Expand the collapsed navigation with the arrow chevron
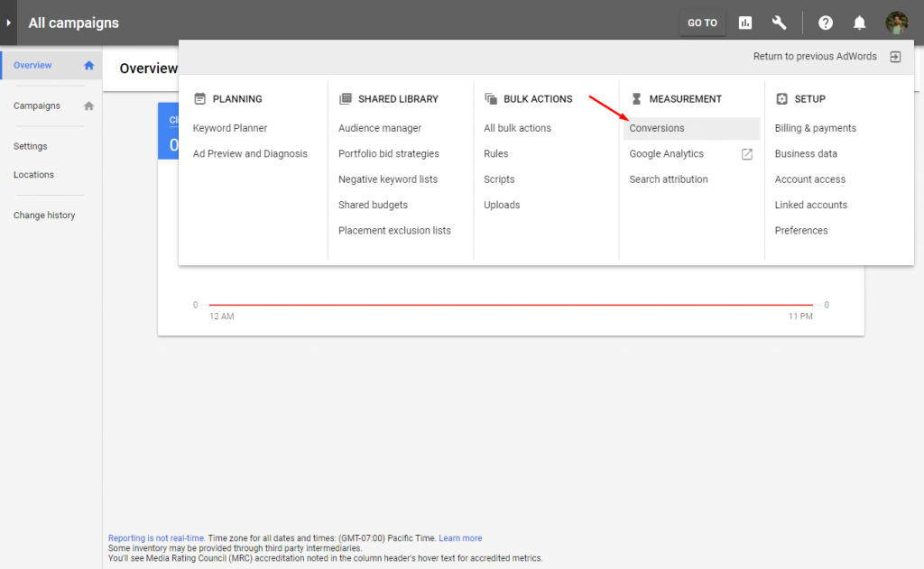This screenshot has width=924, height=569. click(9, 23)
